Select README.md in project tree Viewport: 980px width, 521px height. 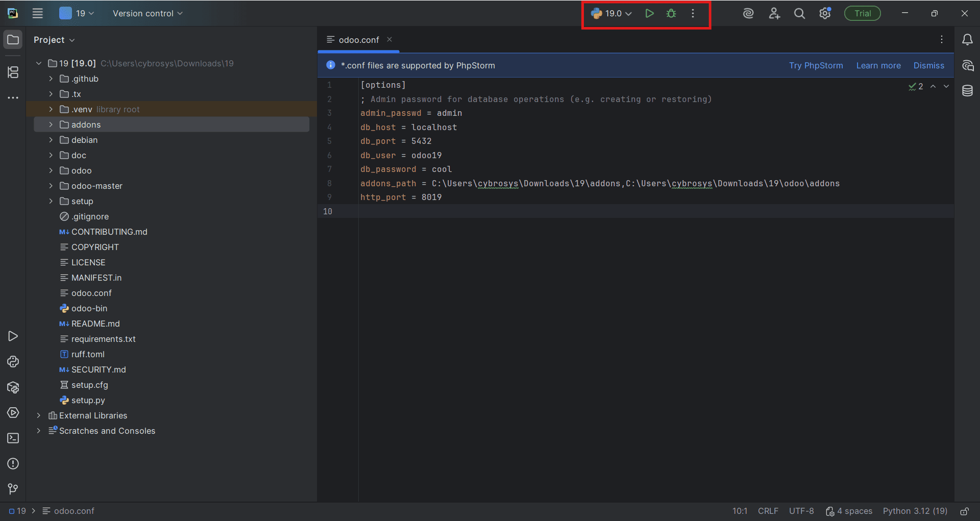[95, 324]
